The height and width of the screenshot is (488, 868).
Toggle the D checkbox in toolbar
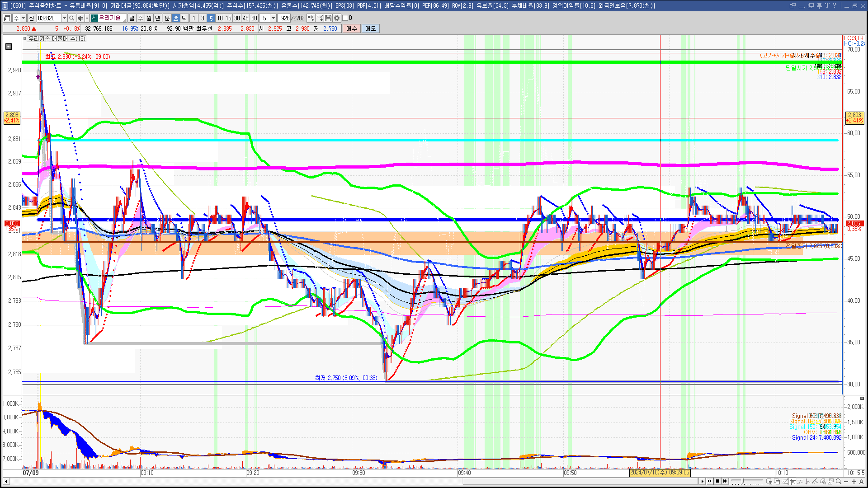tap(345, 18)
